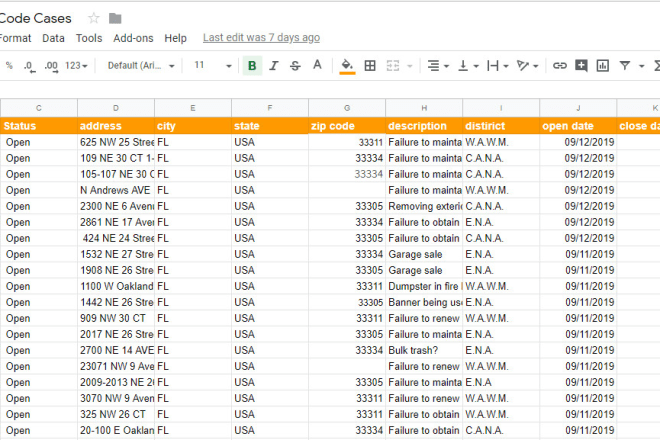The image size is (660, 440).
Task: Open the text color picker
Action: (317, 65)
